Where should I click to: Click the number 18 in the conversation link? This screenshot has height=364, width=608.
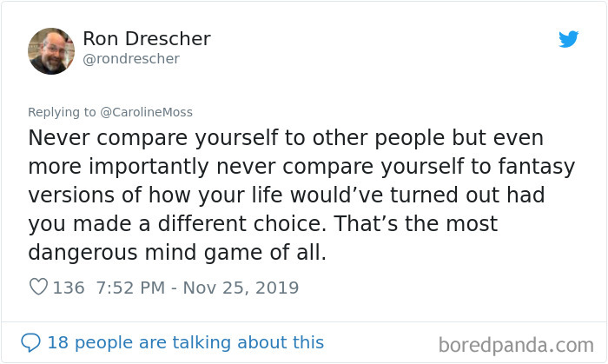[x=58, y=342]
